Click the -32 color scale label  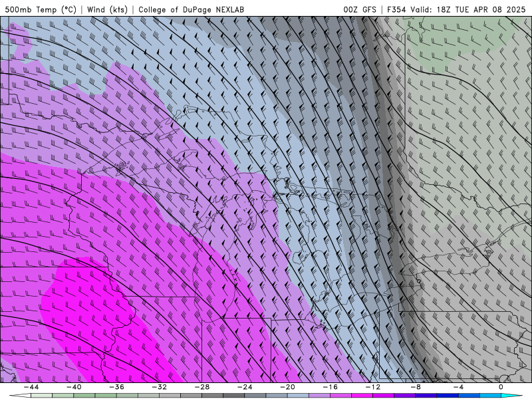160,387
